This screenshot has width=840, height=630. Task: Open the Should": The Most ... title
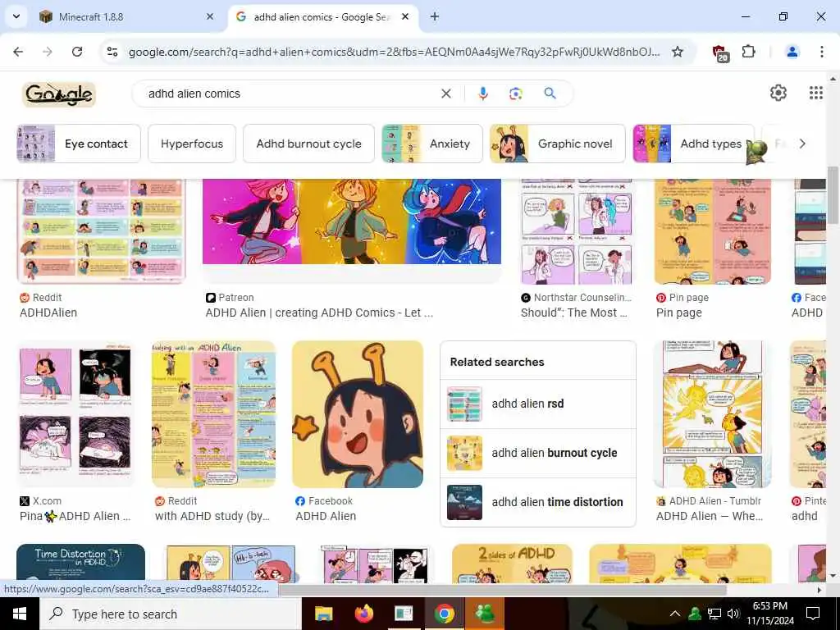tap(573, 313)
